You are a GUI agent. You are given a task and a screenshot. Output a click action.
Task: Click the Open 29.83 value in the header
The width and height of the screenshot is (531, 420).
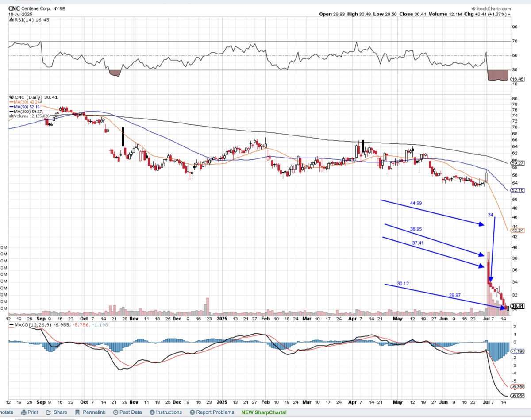tap(333, 14)
